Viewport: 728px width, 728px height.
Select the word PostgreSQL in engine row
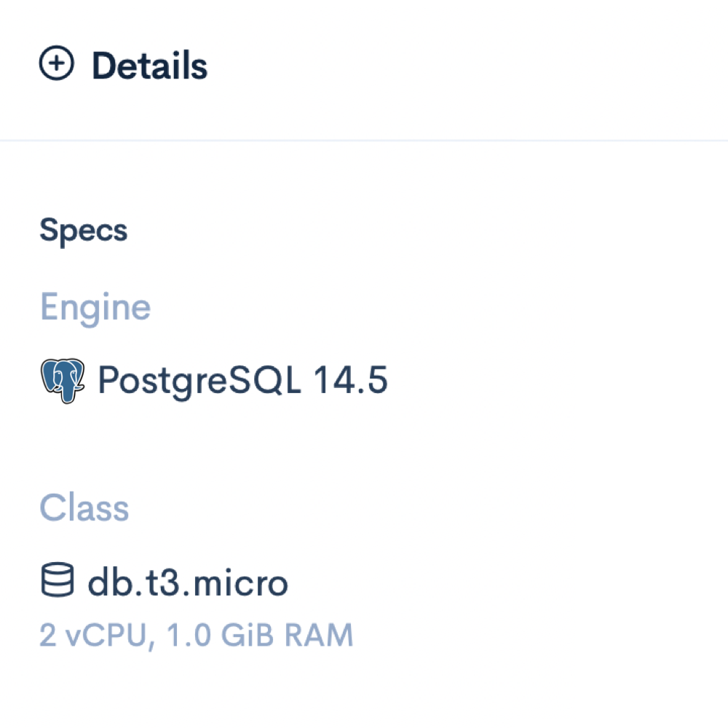199,381
